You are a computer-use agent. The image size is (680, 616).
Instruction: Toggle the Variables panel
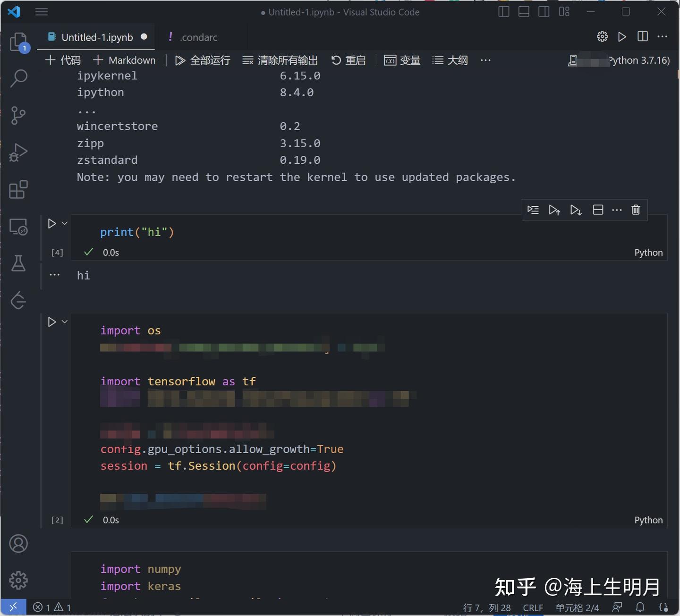(402, 60)
